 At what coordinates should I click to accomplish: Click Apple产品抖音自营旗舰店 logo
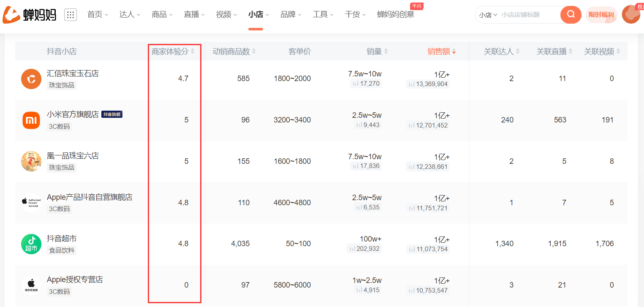coord(31,203)
